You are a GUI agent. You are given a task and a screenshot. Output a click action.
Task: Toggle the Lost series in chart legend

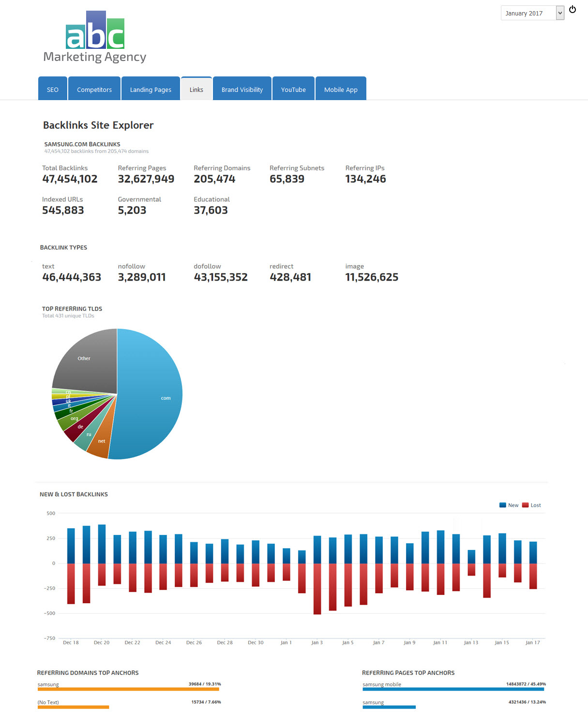(531, 505)
